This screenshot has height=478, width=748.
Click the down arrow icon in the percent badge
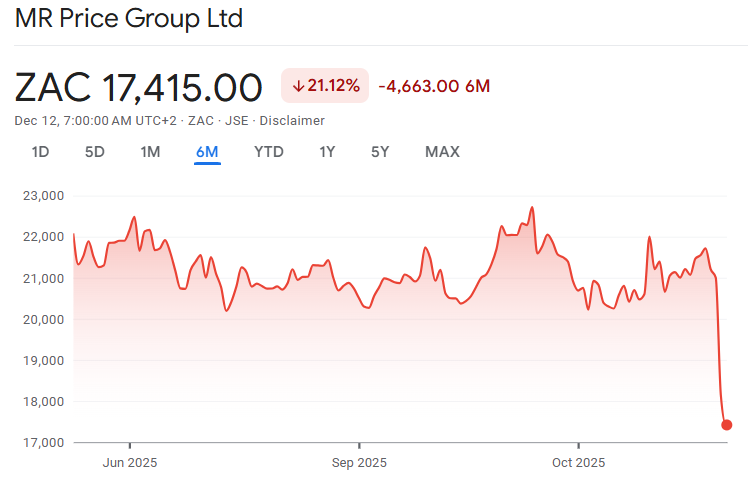click(x=298, y=86)
